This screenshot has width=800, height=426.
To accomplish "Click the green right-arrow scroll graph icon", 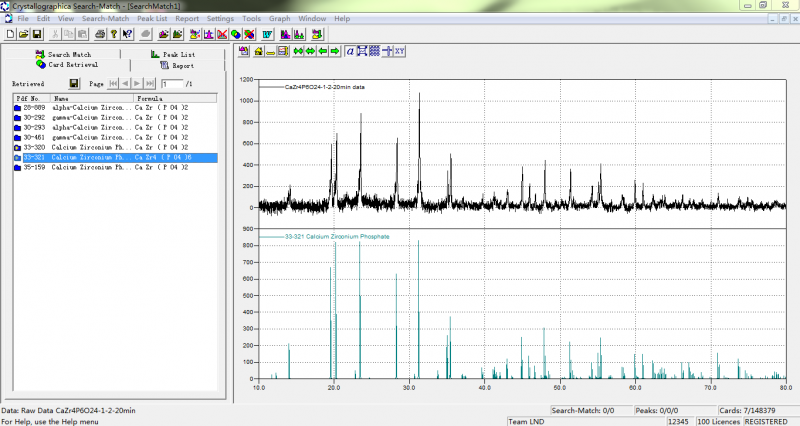I will click(x=335, y=51).
